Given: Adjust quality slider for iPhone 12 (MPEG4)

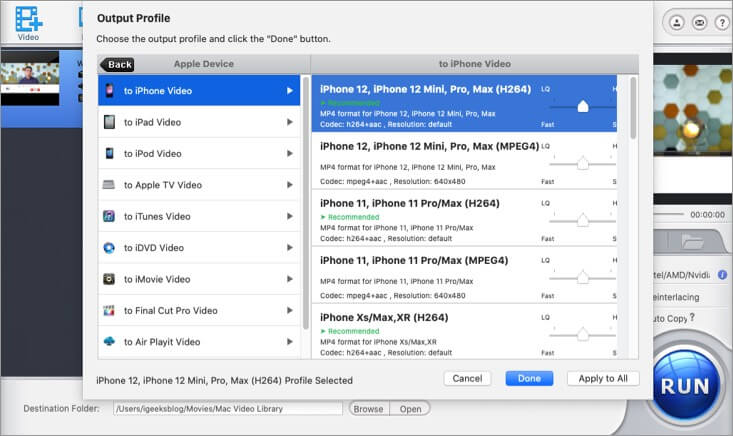Looking at the screenshot, I should coord(582,164).
